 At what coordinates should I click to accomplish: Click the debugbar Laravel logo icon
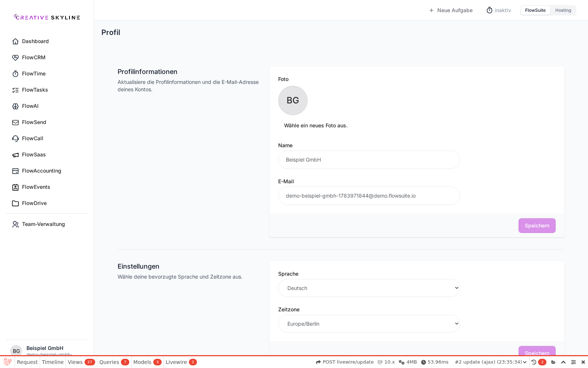(x=7, y=362)
